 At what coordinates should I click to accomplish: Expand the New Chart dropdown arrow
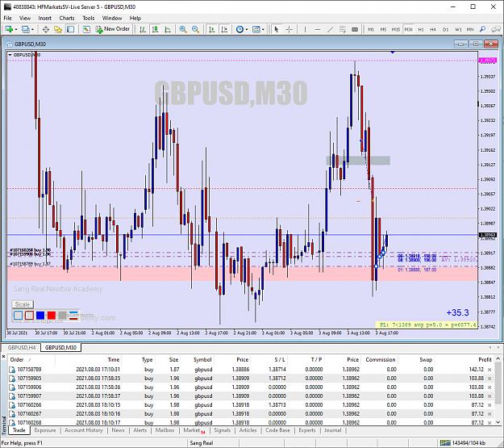[x=16, y=29]
